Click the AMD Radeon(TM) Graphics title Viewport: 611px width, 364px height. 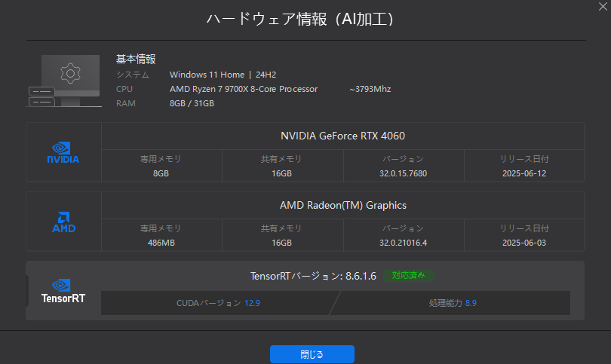pos(343,205)
